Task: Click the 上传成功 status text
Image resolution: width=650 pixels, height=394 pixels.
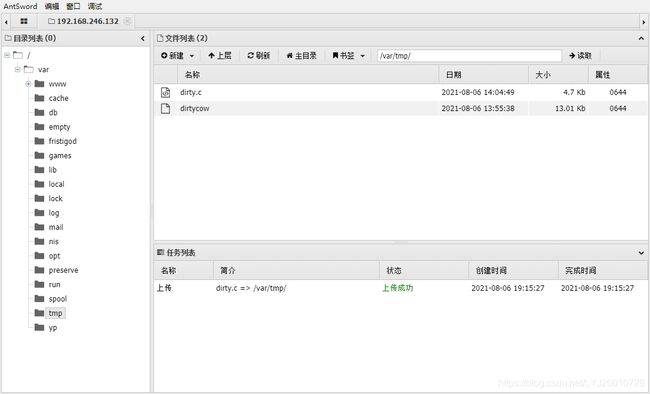Action: [x=398, y=288]
